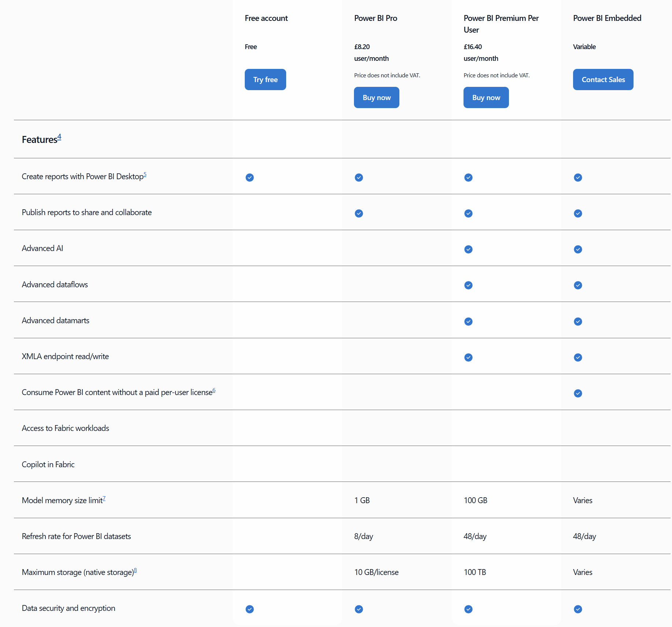Click Free account checkmark for Create reports
672x627 pixels.
coord(250,177)
